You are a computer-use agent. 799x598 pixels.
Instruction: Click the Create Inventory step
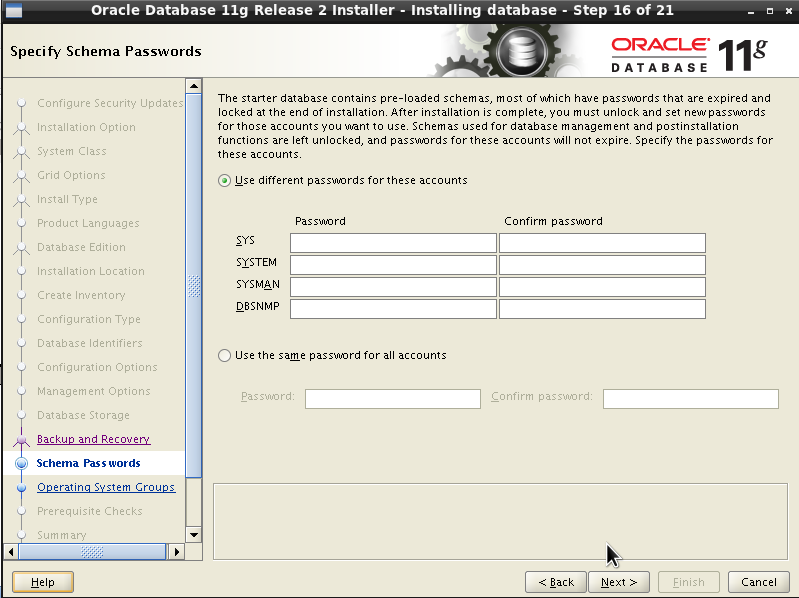81,295
